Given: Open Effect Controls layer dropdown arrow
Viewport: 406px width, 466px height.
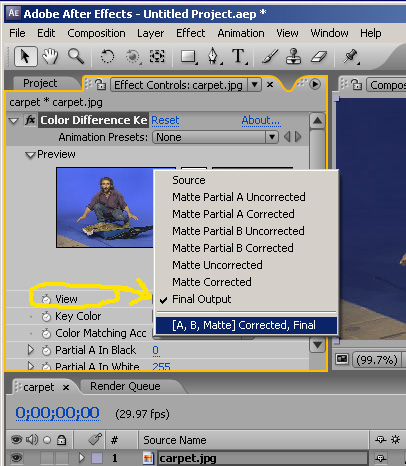Looking at the screenshot, I should click(x=255, y=85).
